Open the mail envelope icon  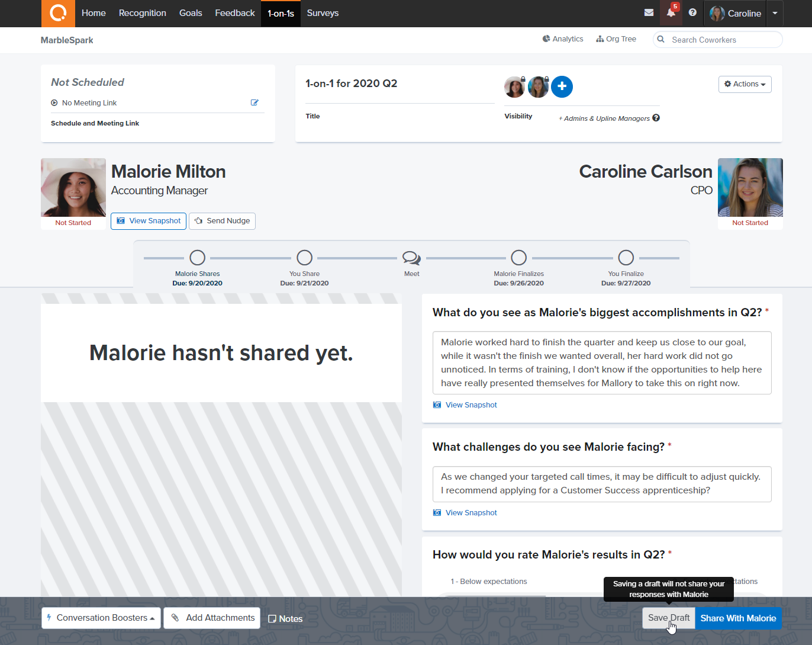pos(649,13)
